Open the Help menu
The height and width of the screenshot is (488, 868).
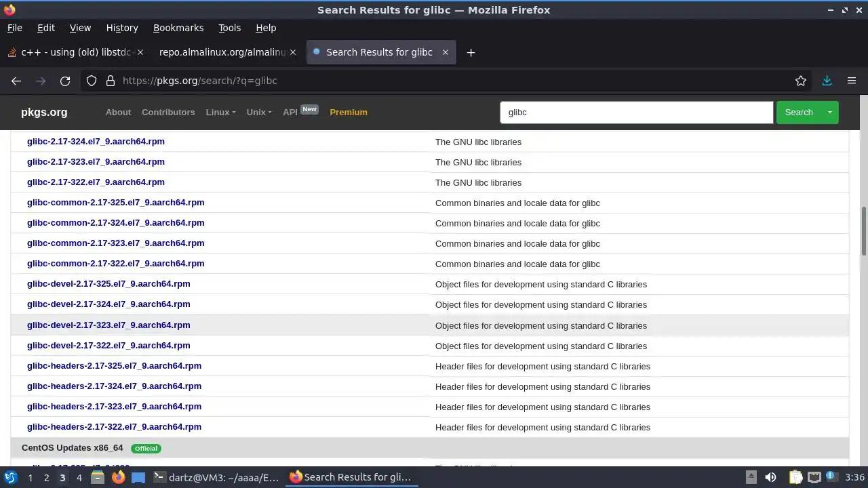266,28
